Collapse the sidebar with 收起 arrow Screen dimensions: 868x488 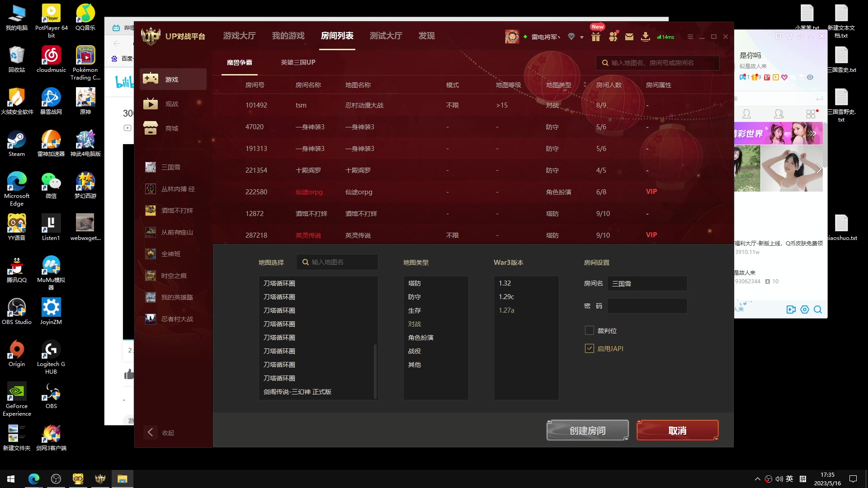coord(151,432)
